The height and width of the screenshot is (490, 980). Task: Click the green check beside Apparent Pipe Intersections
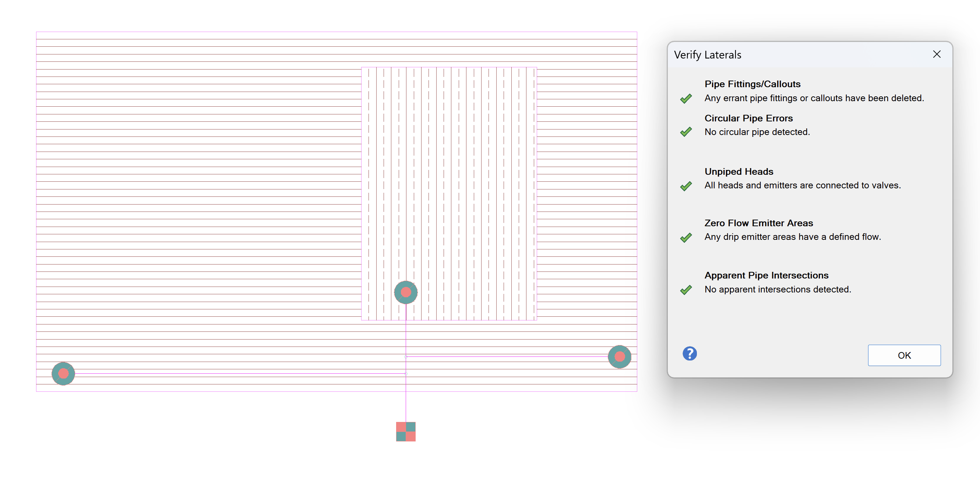(x=686, y=290)
